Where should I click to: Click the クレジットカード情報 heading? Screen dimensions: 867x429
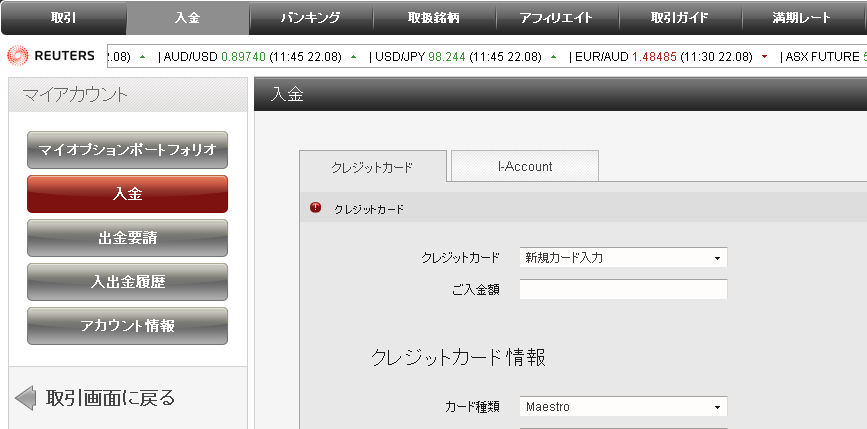(x=458, y=358)
